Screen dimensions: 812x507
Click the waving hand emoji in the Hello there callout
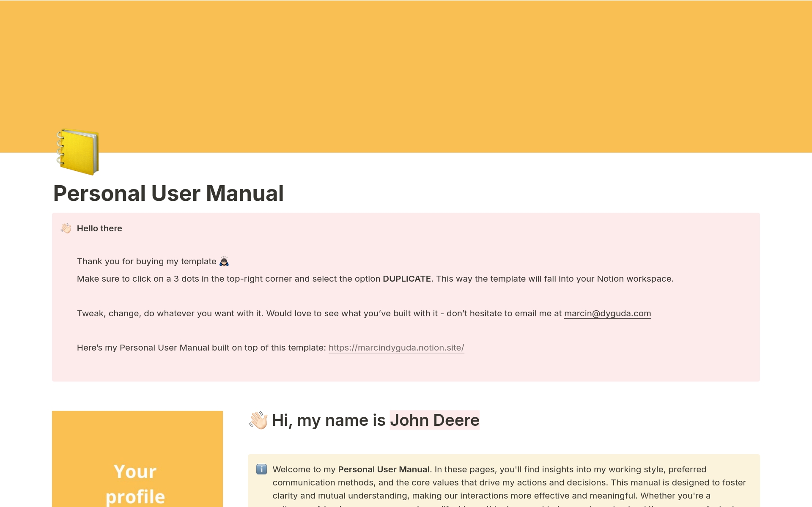click(x=66, y=228)
